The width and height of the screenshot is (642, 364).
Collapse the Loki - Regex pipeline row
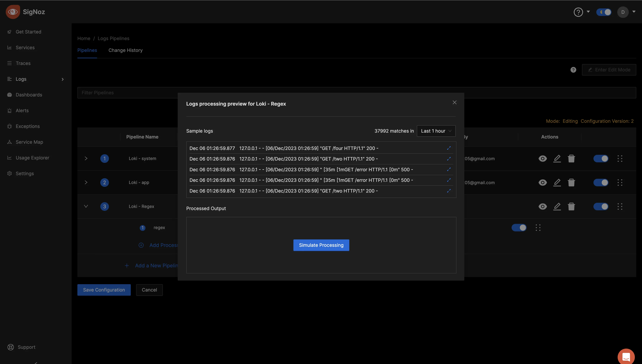[x=86, y=207]
